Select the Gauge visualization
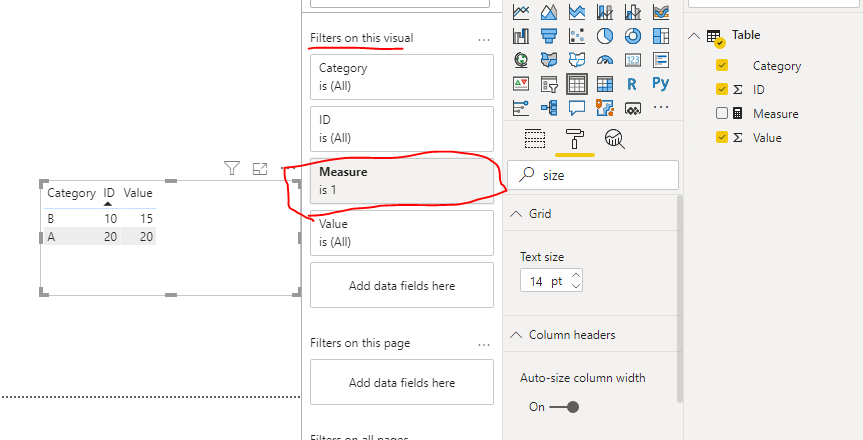The height and width of the screenshot is (440, 863). point(605,59)
